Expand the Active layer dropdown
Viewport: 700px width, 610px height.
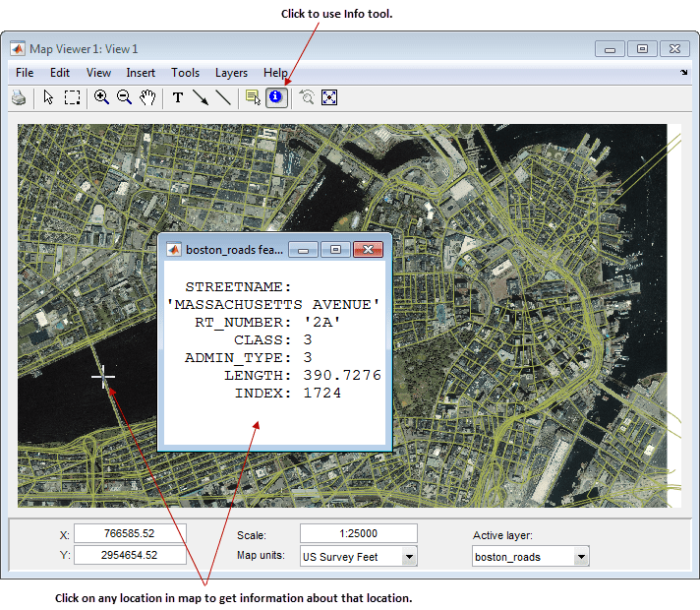pos(581,557)
